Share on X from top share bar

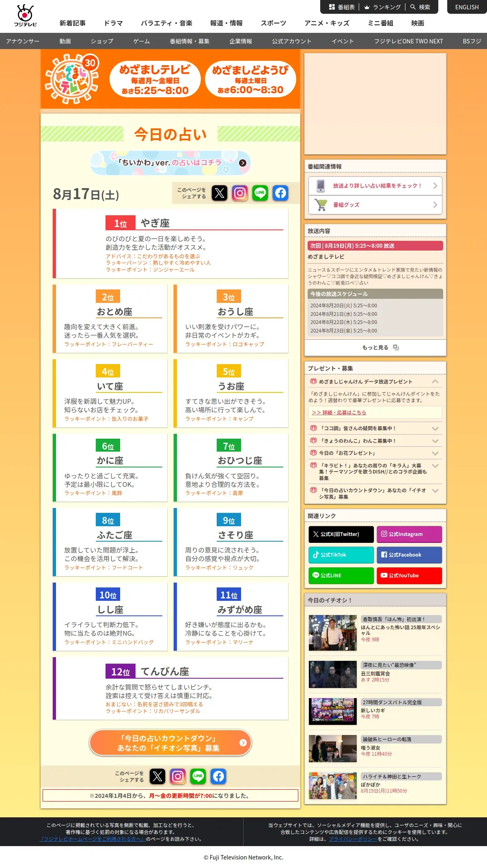[x=220, y=193]
